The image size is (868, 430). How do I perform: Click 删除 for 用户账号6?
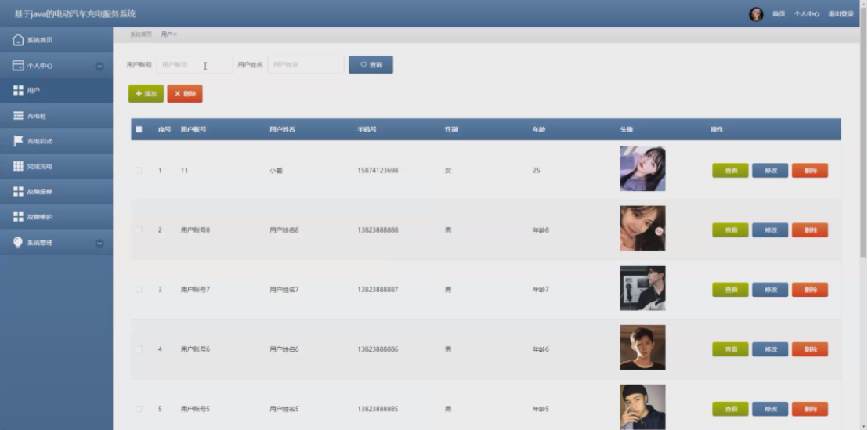[x=810, y=349]
